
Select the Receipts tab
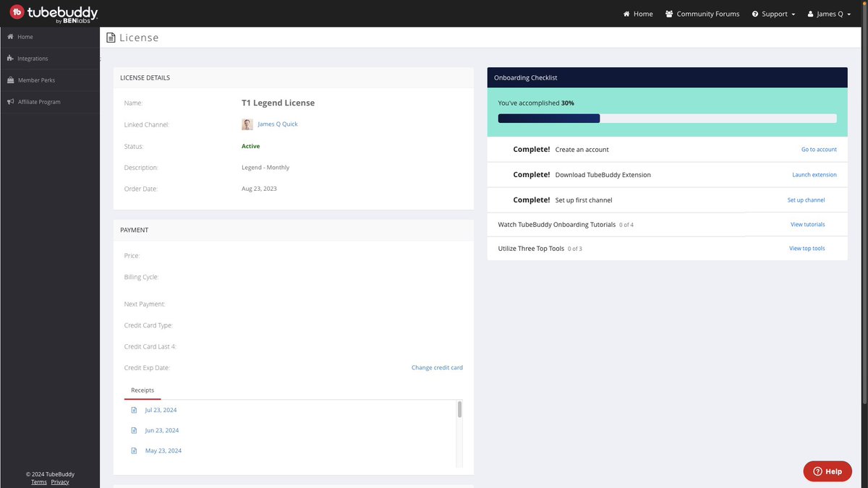pyautogui.click(x=142, y=390)
